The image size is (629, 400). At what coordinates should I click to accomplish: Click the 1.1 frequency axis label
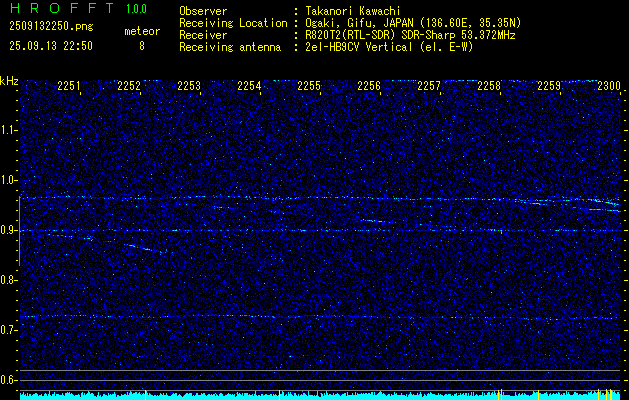(x=9, y=129)
